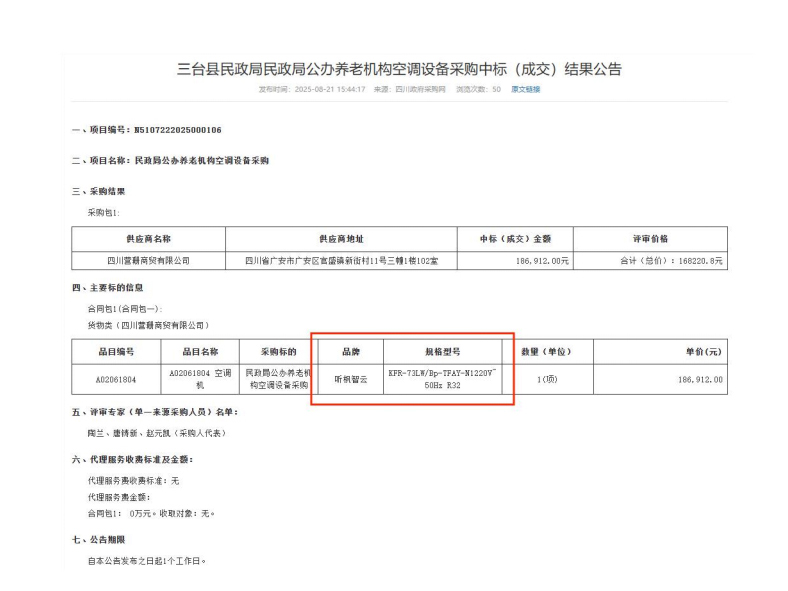
Task: Click the supplier name cell under 供应商名称
Action: coord(148,261)
